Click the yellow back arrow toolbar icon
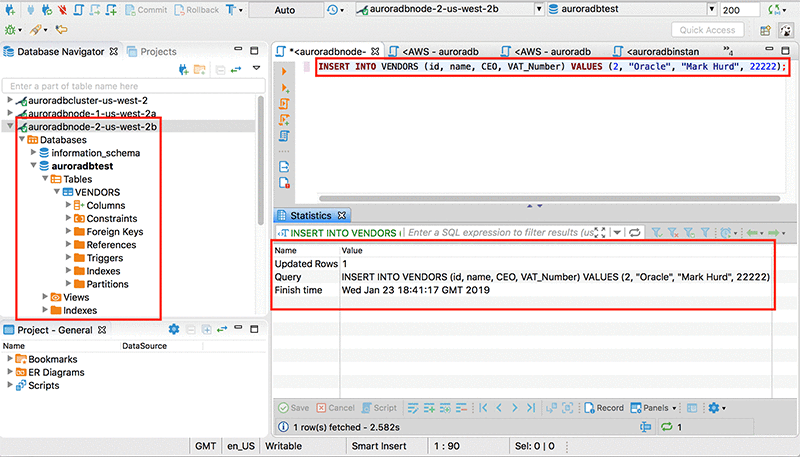800x457 pixels. [61, 30]
